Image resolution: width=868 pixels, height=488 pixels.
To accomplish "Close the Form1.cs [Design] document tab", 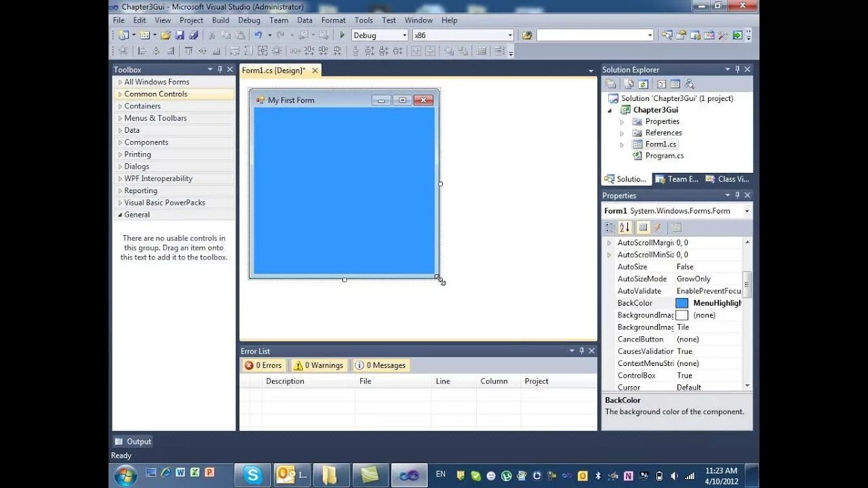I will coord(315,70).
